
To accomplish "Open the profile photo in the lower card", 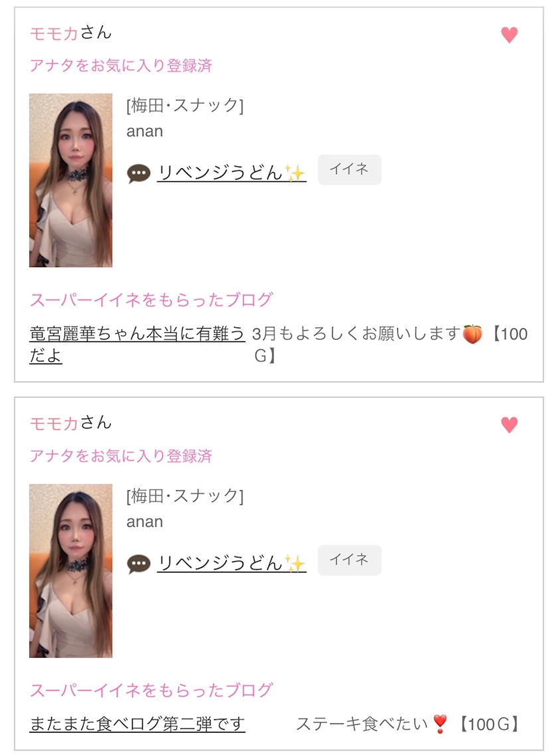I will 70,571.
